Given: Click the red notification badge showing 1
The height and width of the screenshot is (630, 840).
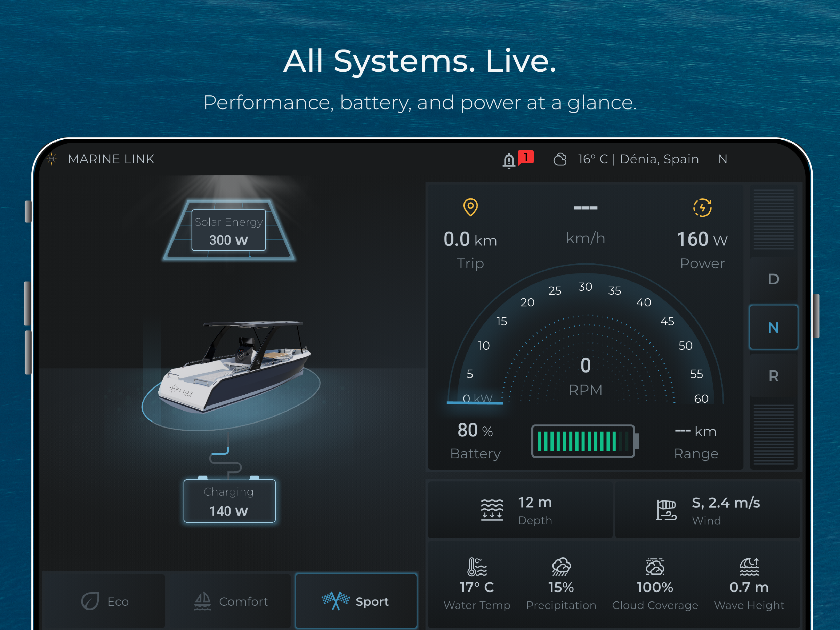Looking at the screenshot, I should tap(526, 157).
